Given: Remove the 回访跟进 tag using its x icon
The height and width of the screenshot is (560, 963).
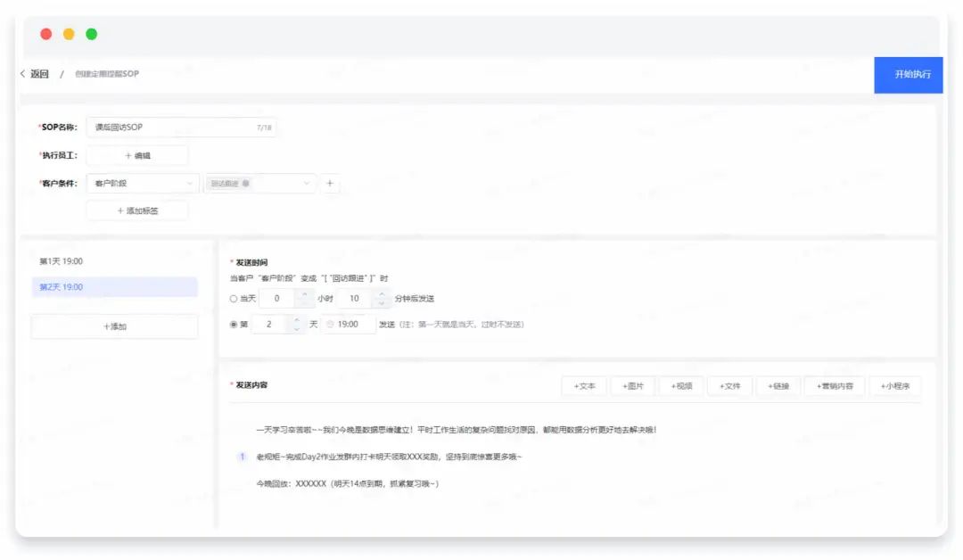Looking at the screenshot, I should click(x=246, y=184).
